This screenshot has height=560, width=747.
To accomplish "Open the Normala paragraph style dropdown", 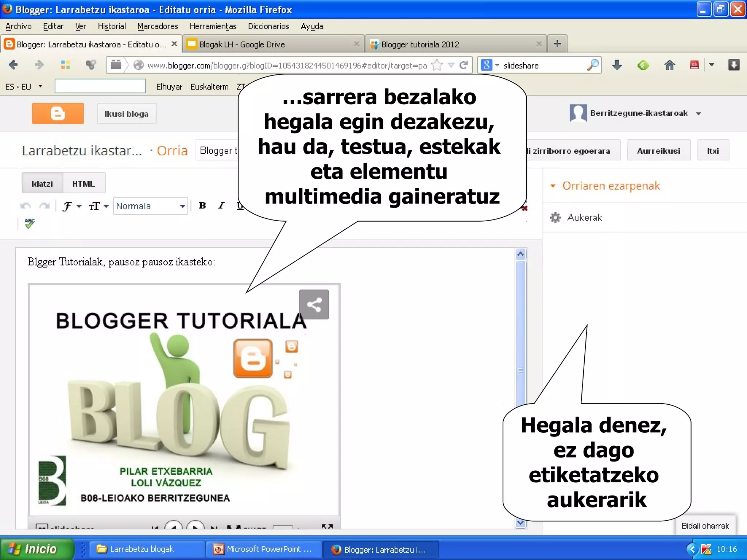I will [151, 206].
